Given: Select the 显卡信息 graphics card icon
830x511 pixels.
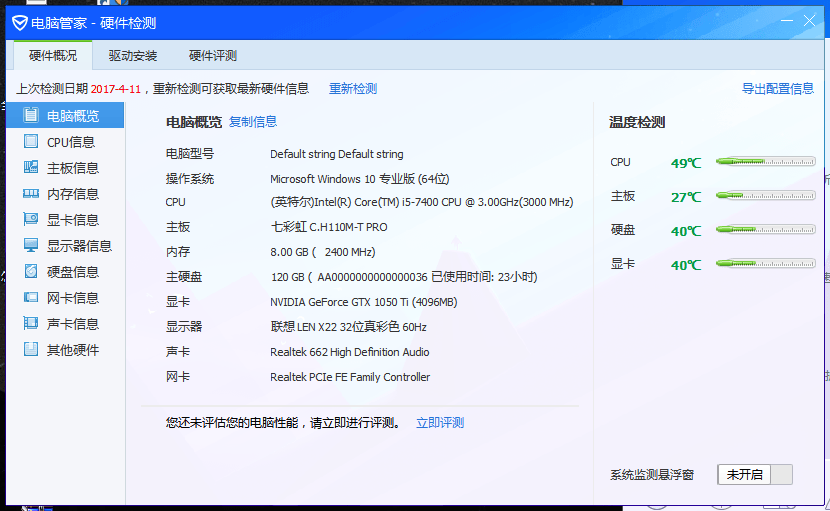Looking at the screenshot, I should click(31, 219).
